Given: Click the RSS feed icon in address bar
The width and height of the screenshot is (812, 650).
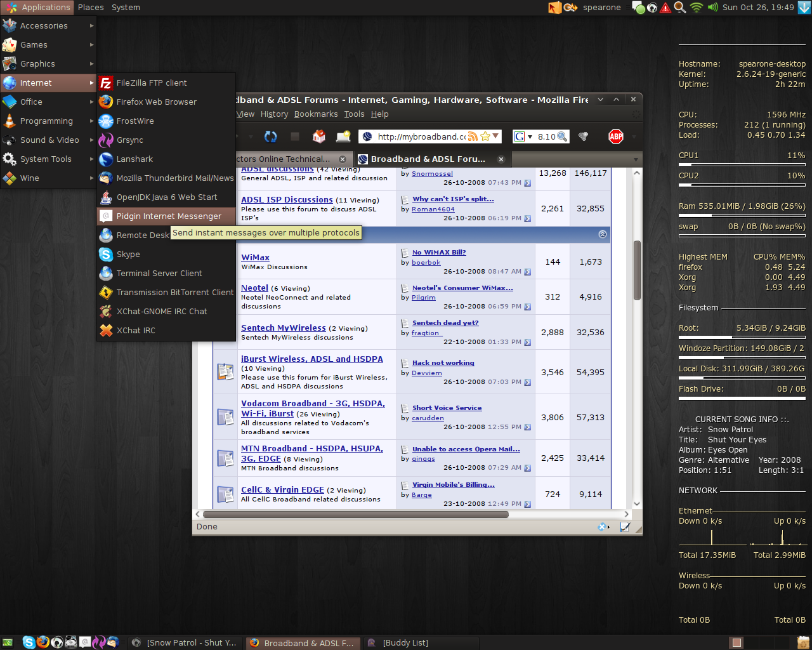Looking at the screenshot, I should click(473, 136).
